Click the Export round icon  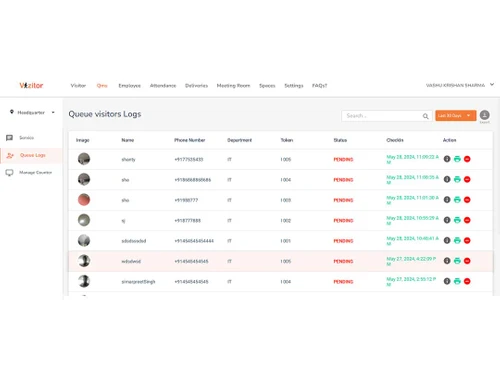[x=485, y=115]
